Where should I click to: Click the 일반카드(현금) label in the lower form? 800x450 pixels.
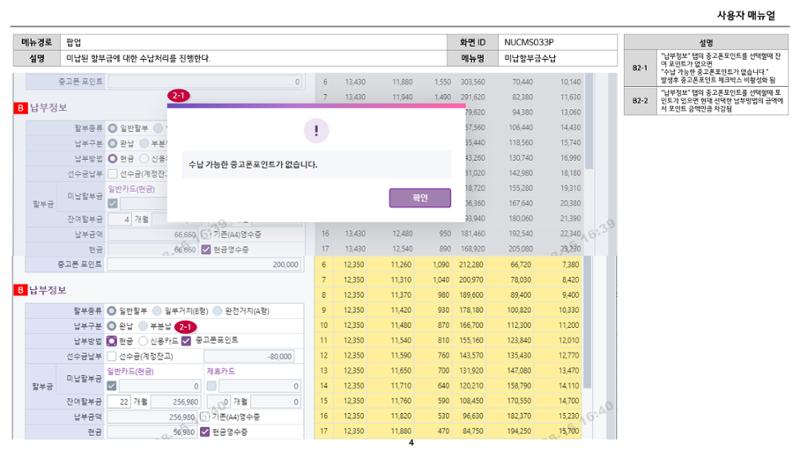[x=131, y=371]
